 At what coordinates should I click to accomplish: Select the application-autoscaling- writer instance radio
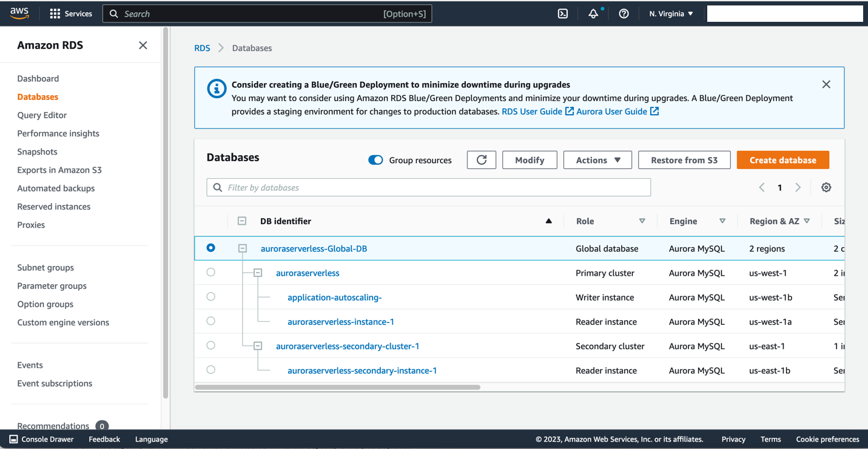coord(210,296)
